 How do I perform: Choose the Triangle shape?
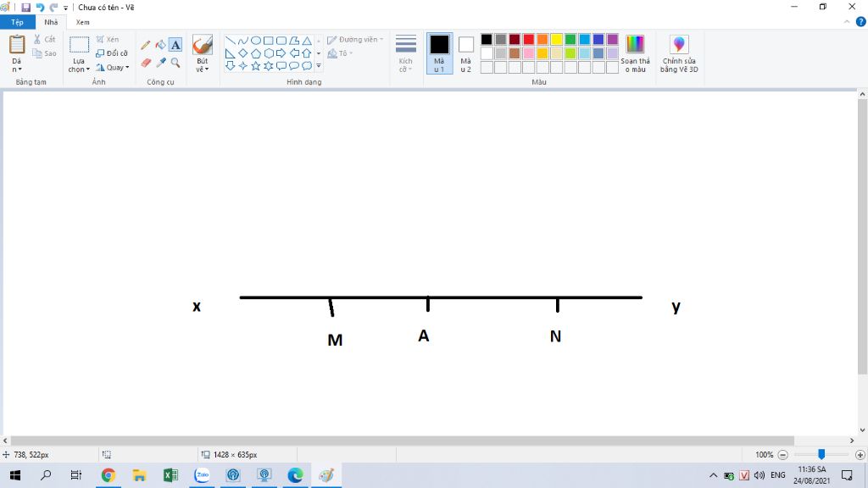(307, 41)
